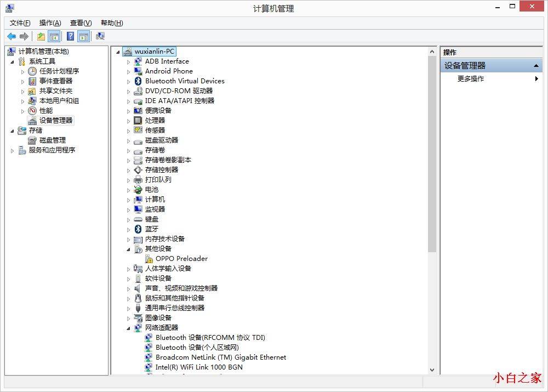Expand the ADB Interface node
The width and height of the screenshot is (548, 392).
pyautogui.click(x=128, y=62)
